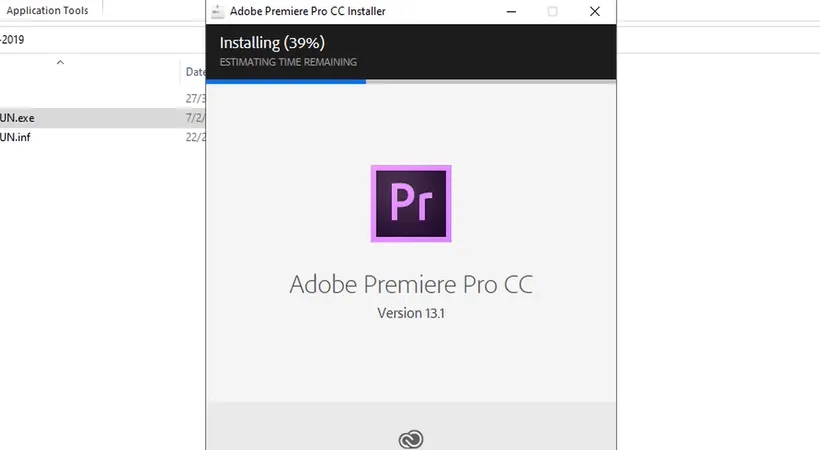Click the greyed-out maximize button
Screen dimensions: 820x450
pos(553,12)
